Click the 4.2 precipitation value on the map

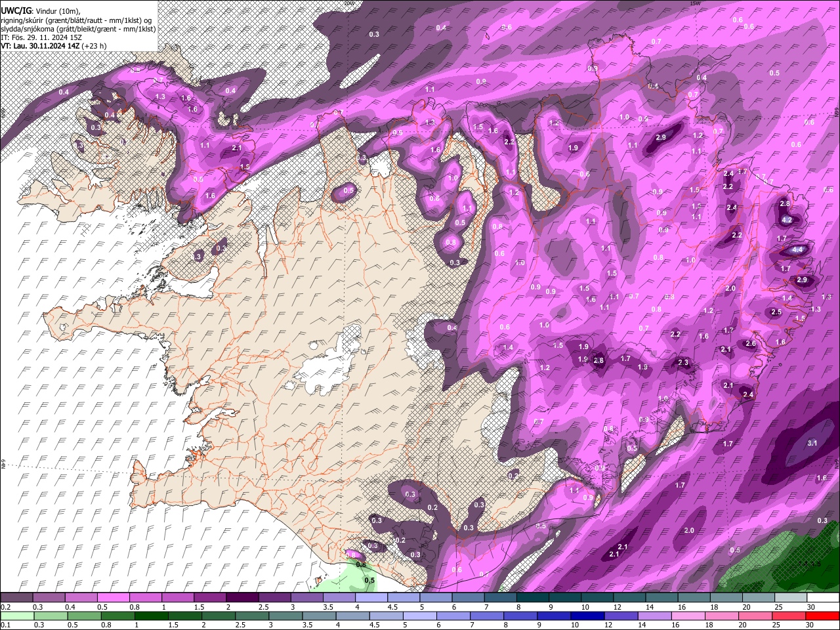787,220
